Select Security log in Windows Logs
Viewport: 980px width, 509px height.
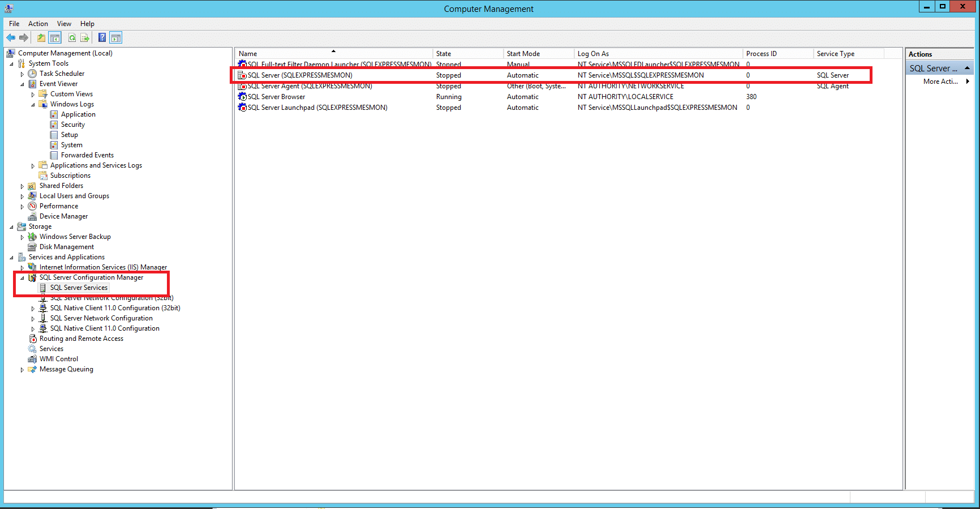tap(73, 125)
